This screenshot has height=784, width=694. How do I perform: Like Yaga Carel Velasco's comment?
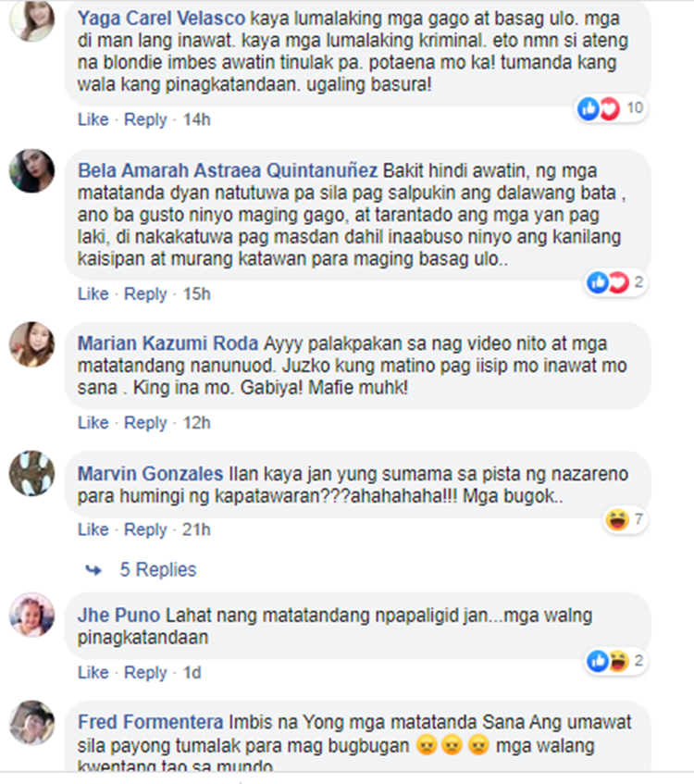[x=93, y=119]
